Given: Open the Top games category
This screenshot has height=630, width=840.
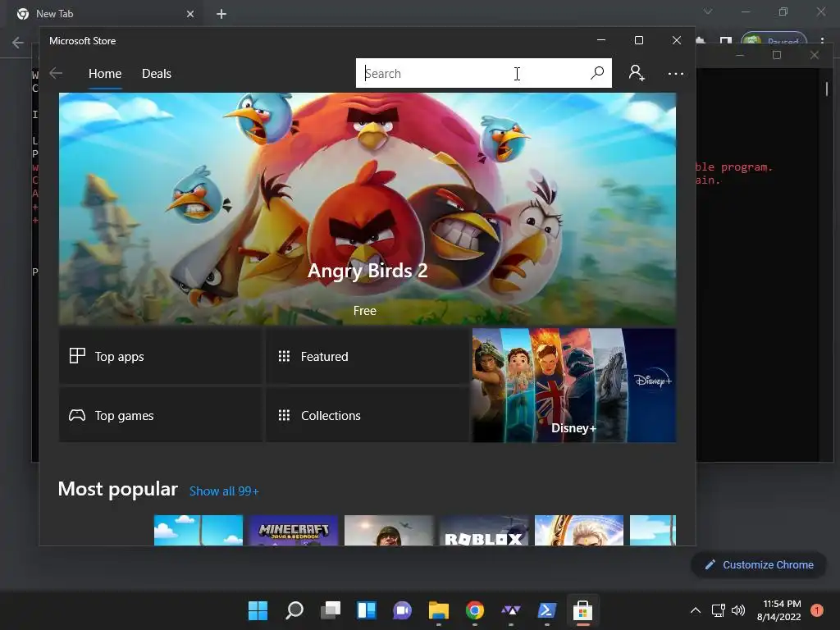Looking at the screenshot, I should 161,415.
